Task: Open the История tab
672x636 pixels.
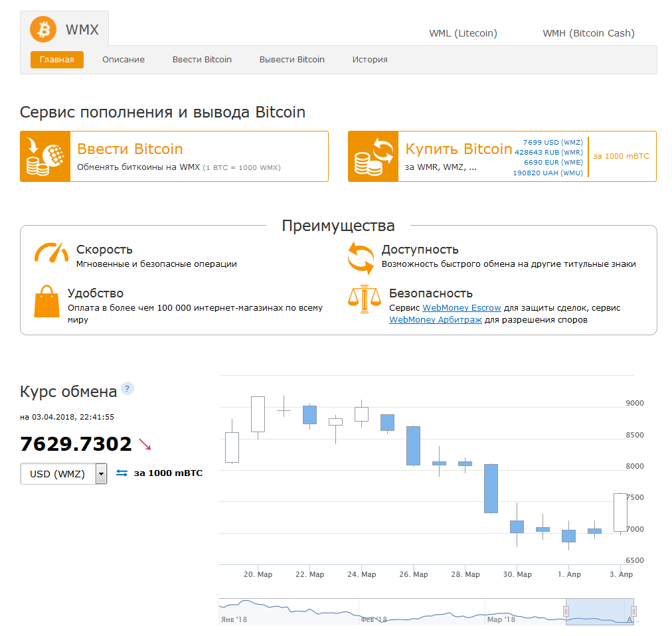Action: click(370, 60)
